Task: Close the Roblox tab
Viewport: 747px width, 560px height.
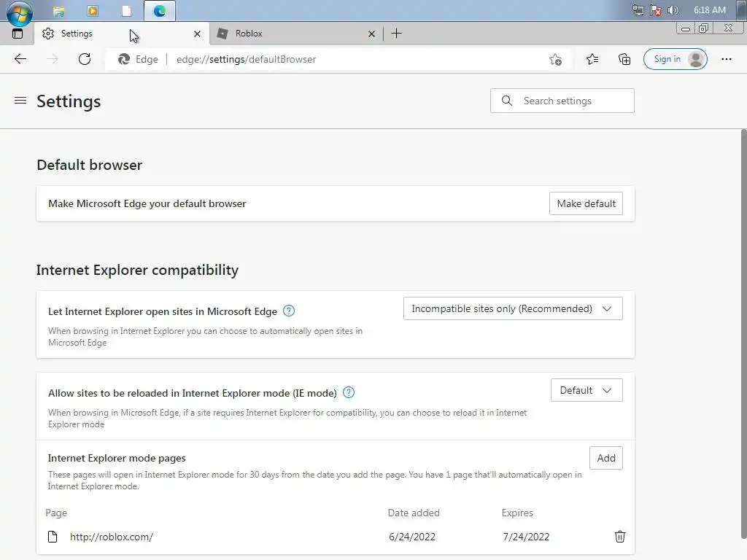Action: (371, 34)
